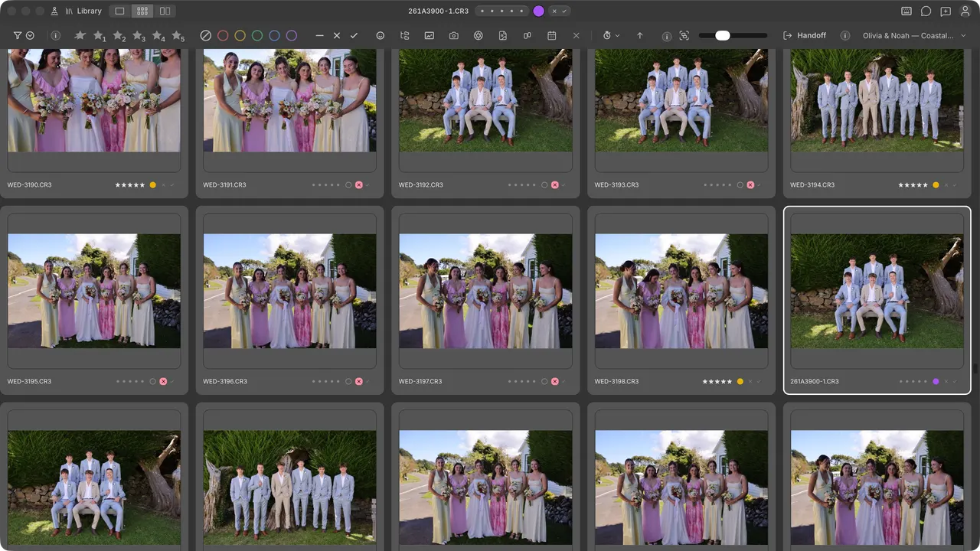Click the upward arrow sort icon

pyautogui.click(x=640, y=36)
